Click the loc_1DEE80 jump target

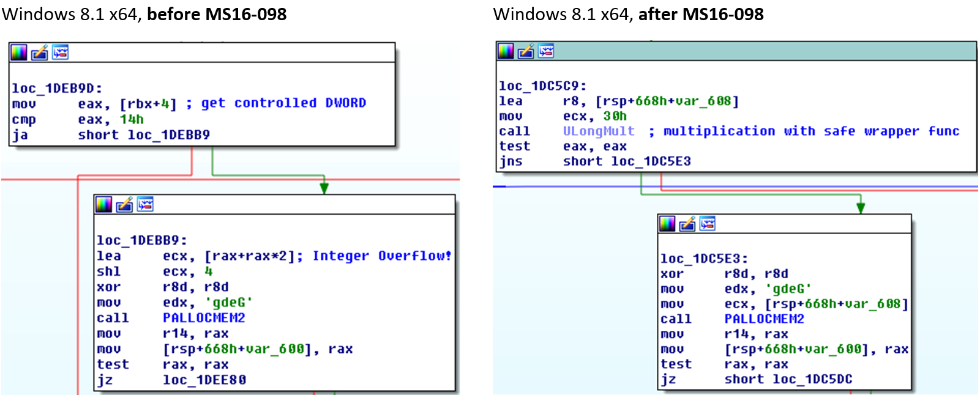point(204,380)
